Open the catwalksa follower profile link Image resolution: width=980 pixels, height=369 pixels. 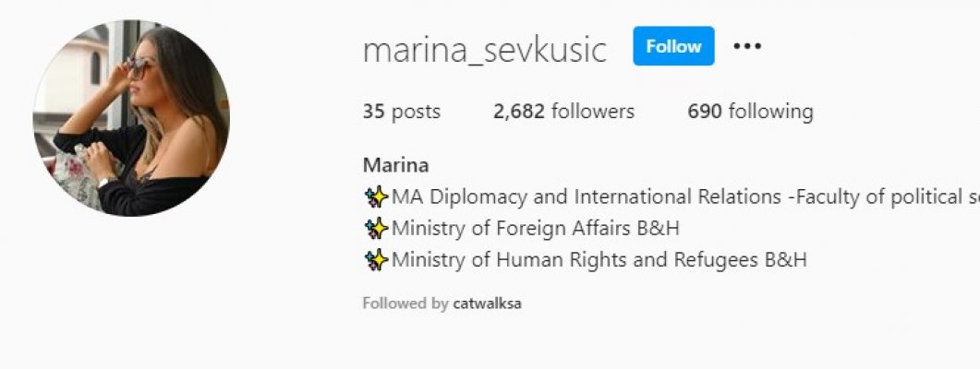487,304
